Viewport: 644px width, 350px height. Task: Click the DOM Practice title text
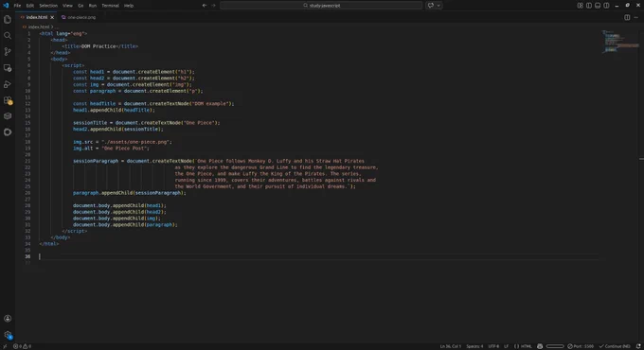[98, 46]
